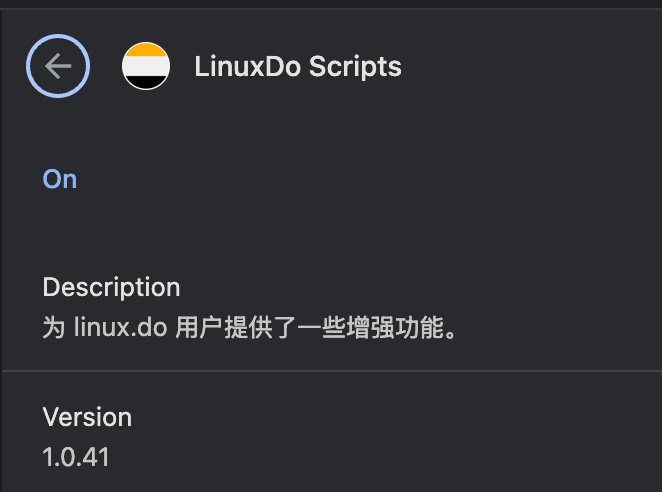The image size is (662, 492).
Task: Select the orange stripe of the logo
Action: tap(146, 49)
